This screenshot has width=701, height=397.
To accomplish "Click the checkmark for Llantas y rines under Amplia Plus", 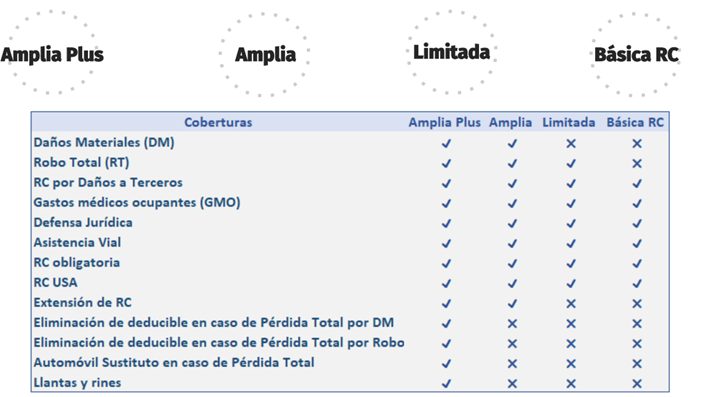I will coord(446,384).
